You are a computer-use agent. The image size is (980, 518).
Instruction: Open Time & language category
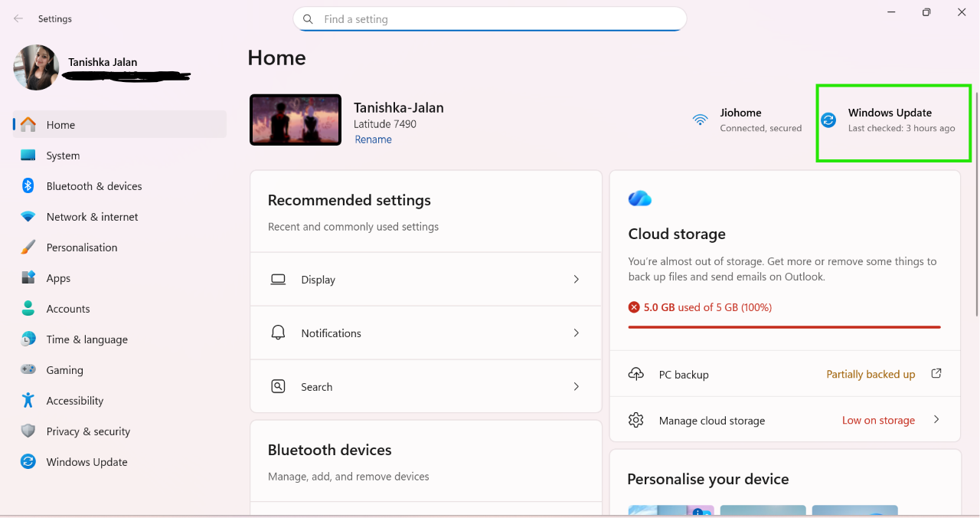click(120, 339)
